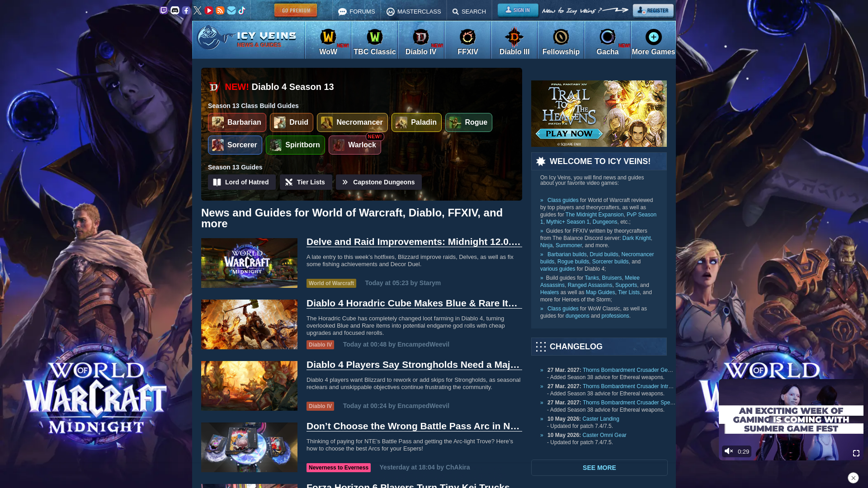Open Diablo 4 Strongholds article title
The height and width of the screenshot is (488, 868).
coord(414,365)
